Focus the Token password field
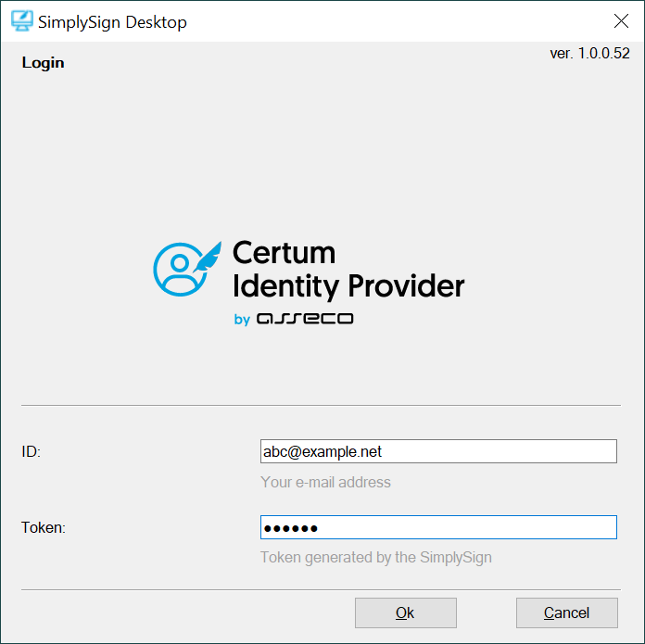645x644 pixels. click(x=438, y=527)
